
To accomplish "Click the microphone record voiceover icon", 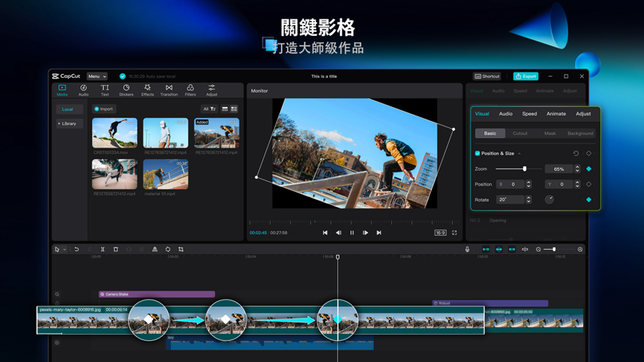I will (468, 250).
